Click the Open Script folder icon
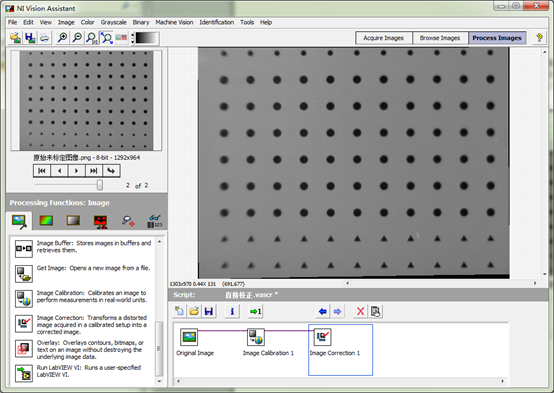The width and height of the screenshot is (554, 393). [x=194, y=311]
